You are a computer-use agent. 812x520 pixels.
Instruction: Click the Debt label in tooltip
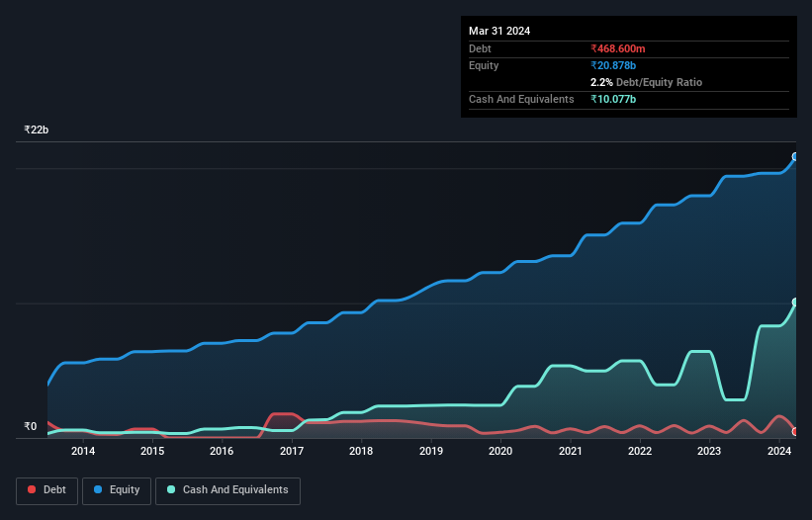coord(480,48)
